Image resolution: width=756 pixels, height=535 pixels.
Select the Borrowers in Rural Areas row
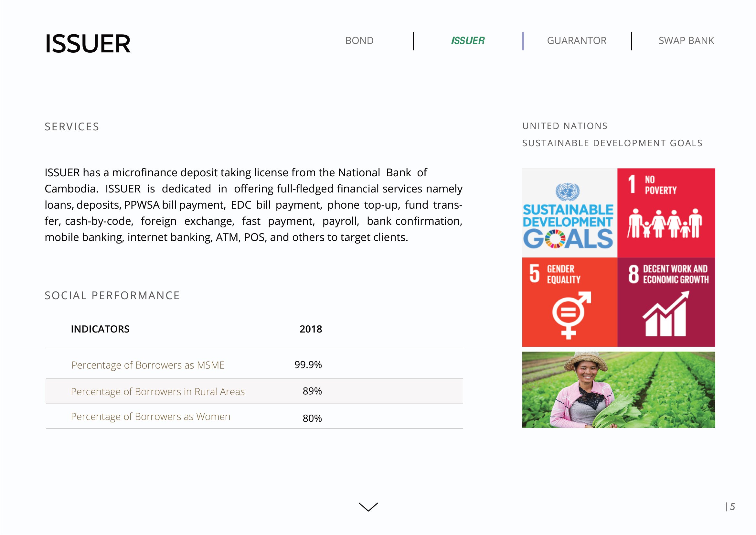[158, 391]
